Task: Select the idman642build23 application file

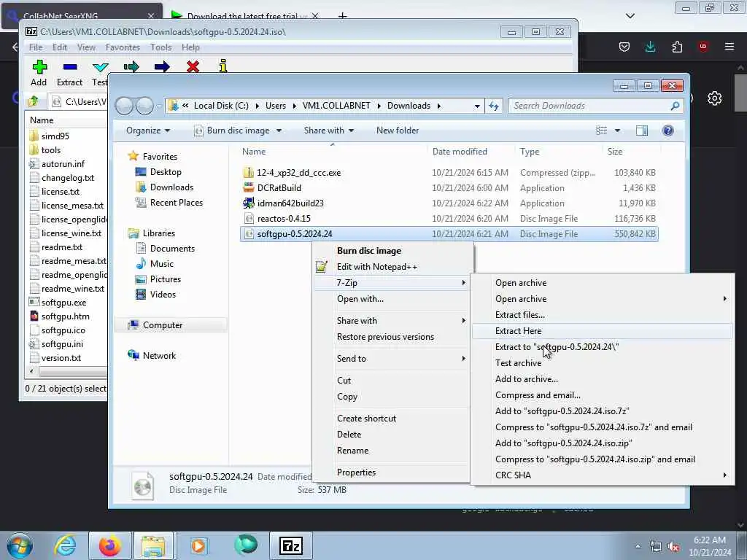Action: point(290,203)
